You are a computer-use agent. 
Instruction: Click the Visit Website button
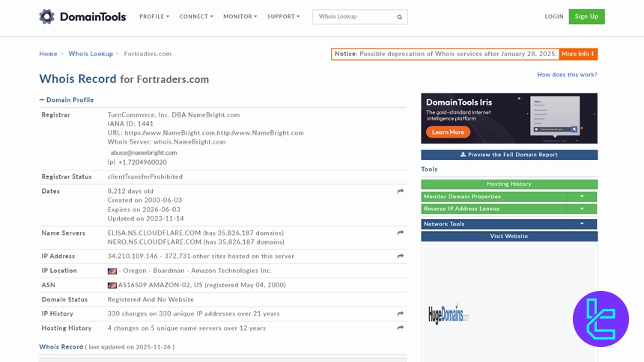coord(509,236)
